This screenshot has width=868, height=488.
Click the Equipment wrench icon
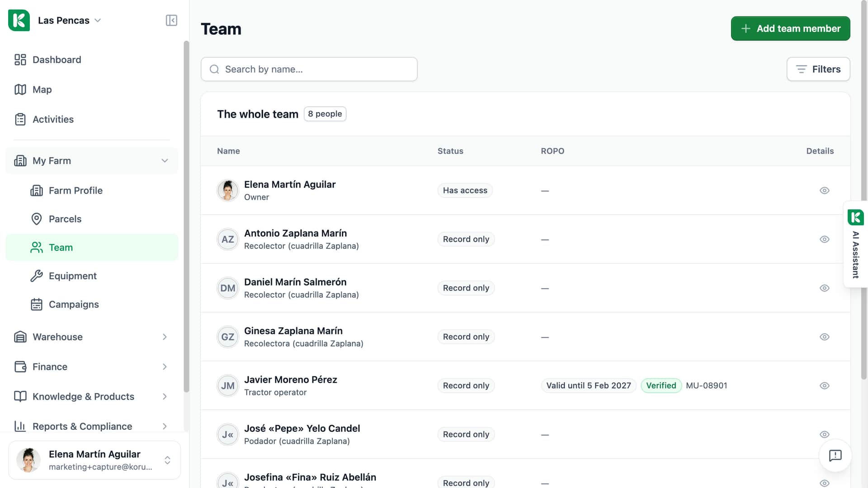pyautogui.click(x=37, y=276)
